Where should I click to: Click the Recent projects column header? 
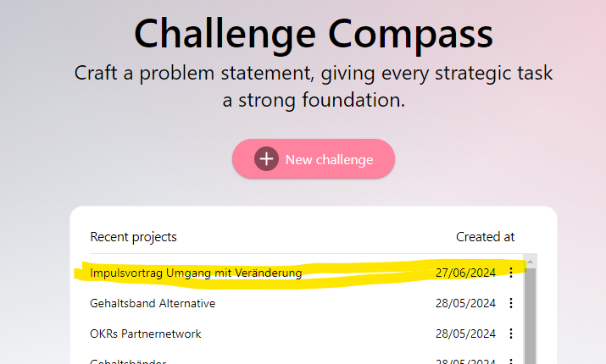(x=133, y=237)
